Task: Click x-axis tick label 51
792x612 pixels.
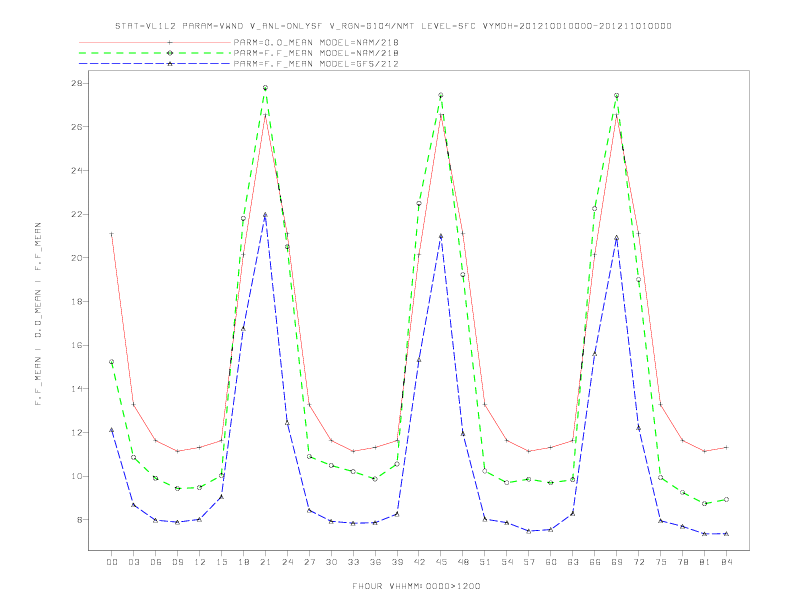Action: click(x=485, y=562)
